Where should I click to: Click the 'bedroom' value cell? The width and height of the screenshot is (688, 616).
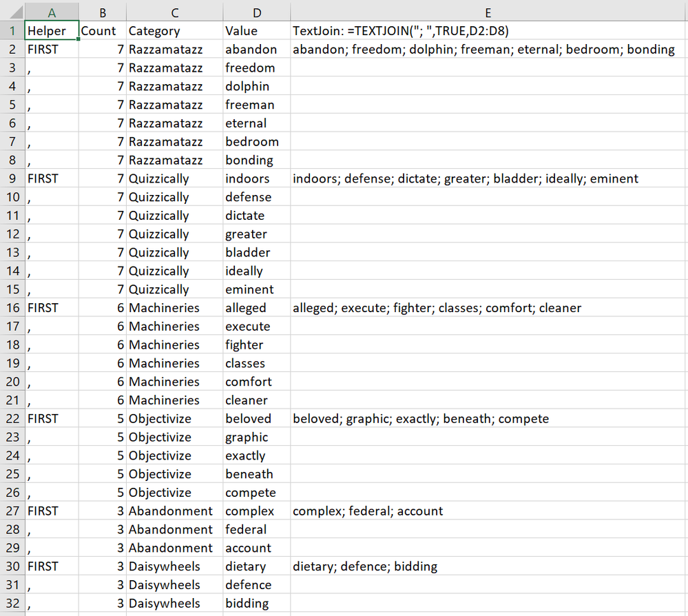[x=257, y=141]
